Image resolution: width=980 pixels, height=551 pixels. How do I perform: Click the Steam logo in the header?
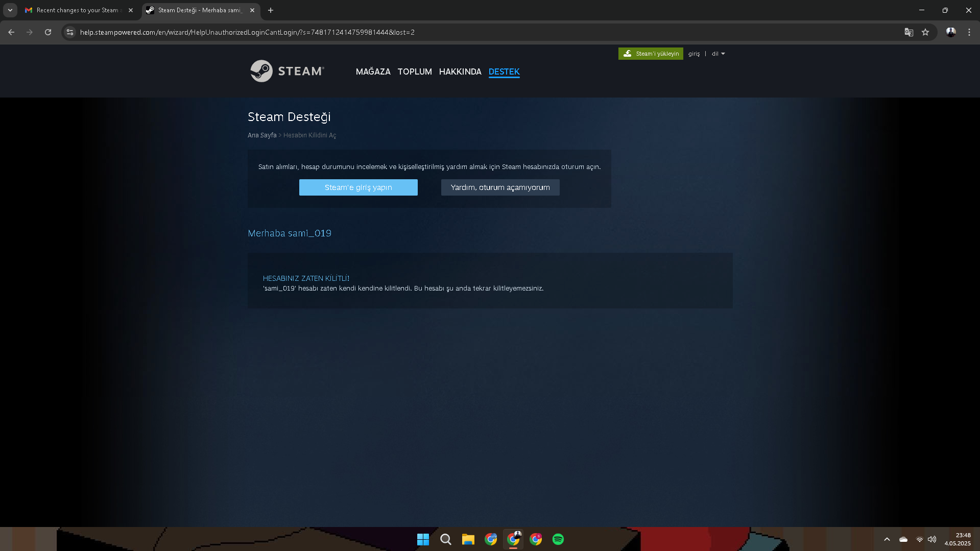click(x=287, y=71)
